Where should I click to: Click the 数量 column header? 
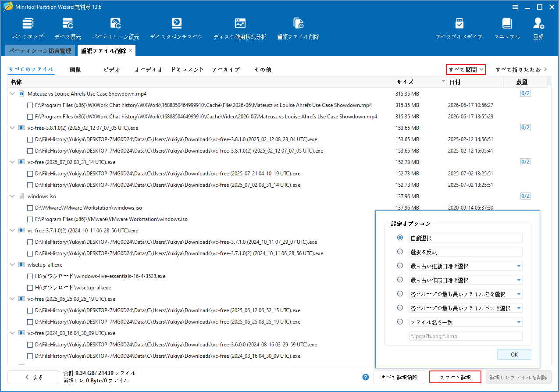(525, 82)
